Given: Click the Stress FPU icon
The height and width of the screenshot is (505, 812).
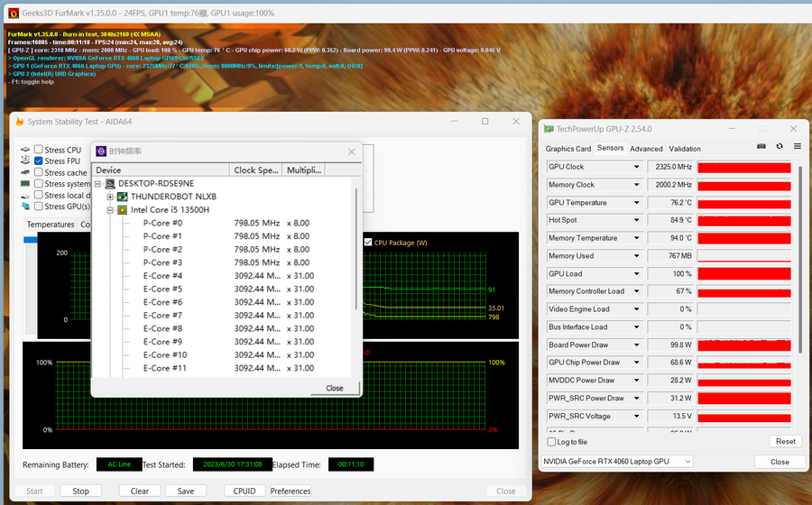Looking at the screenshot, I should 25,161.
